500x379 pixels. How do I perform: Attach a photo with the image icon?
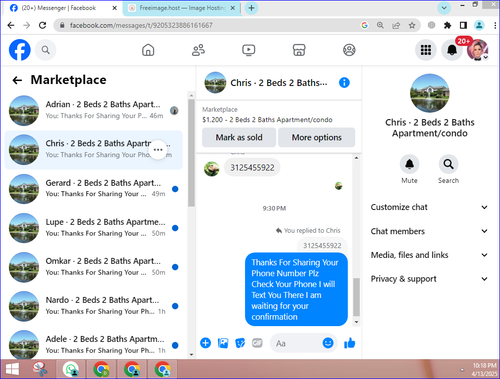click(x=223, y=343)
